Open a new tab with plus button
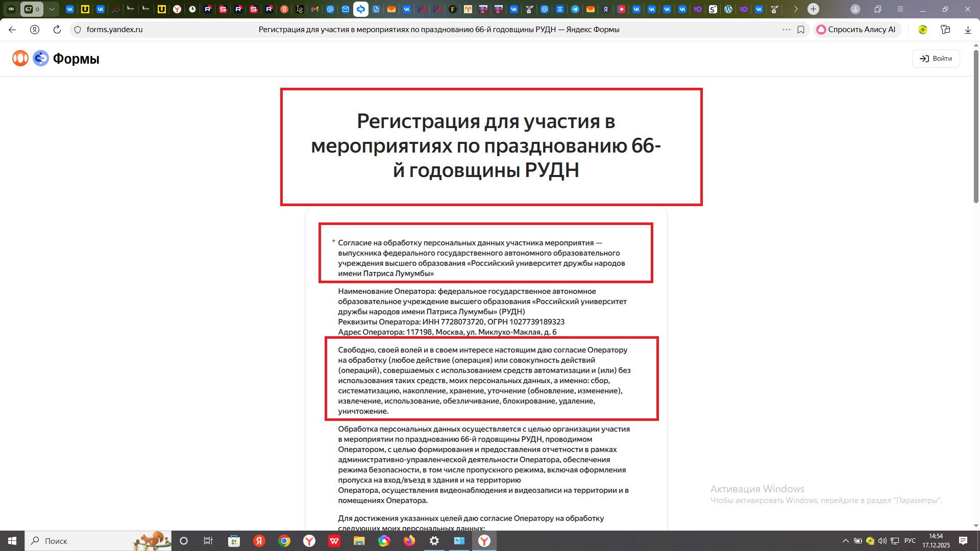The height and width of the screenshot is (551, 980). pos(814,9)
